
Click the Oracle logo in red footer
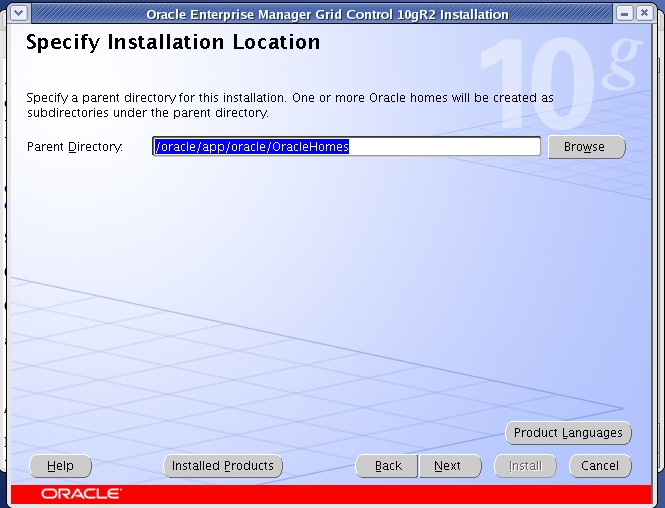[x=81, y=494]
